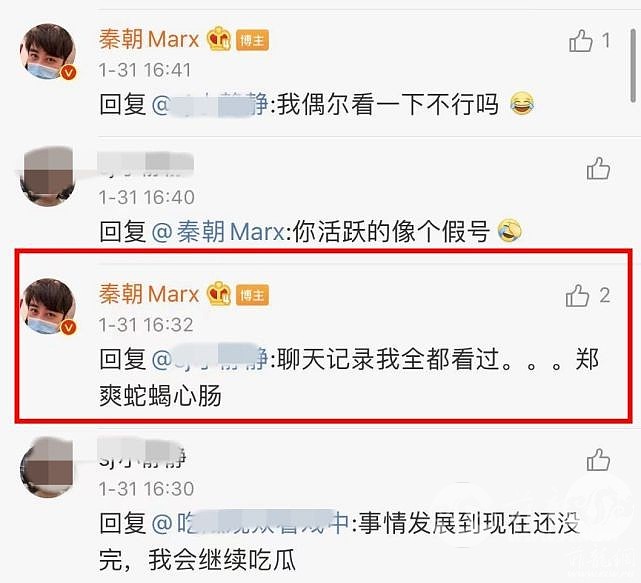Viewport: 641px width, 583px height.
Task: Like the 16:32 comment with 2 likes
Action: [577, 295]
